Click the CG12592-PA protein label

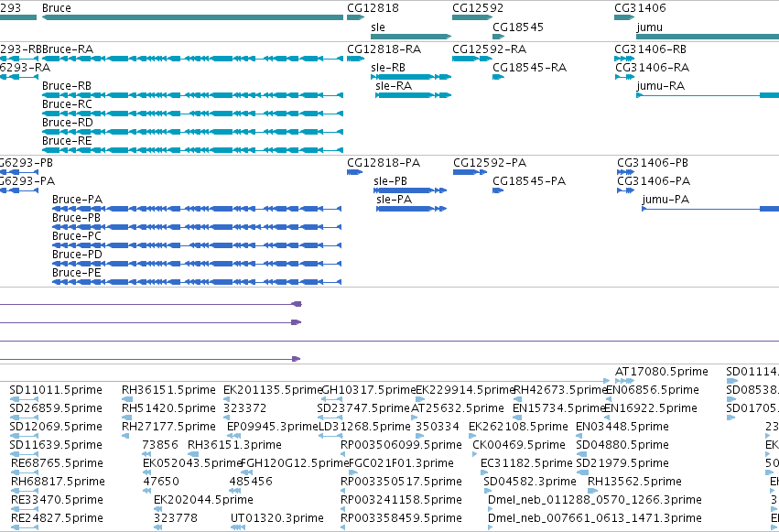[490, 163]
